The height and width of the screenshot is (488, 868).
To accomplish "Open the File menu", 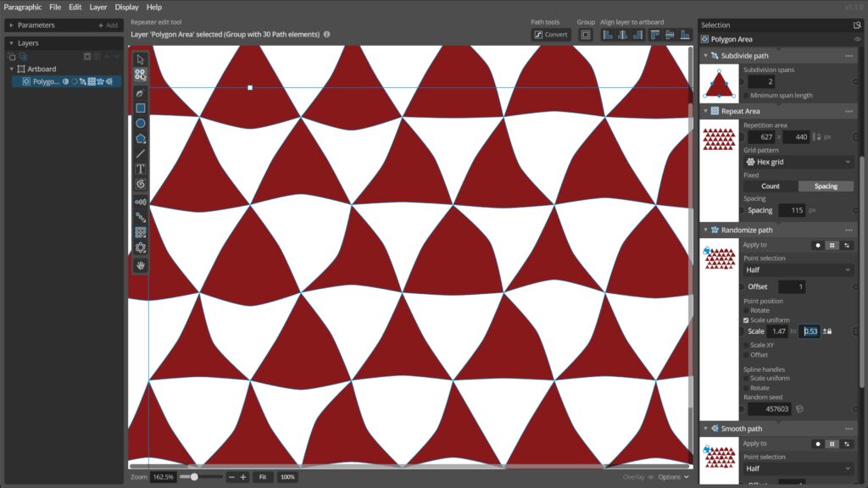I will (55, 7).
